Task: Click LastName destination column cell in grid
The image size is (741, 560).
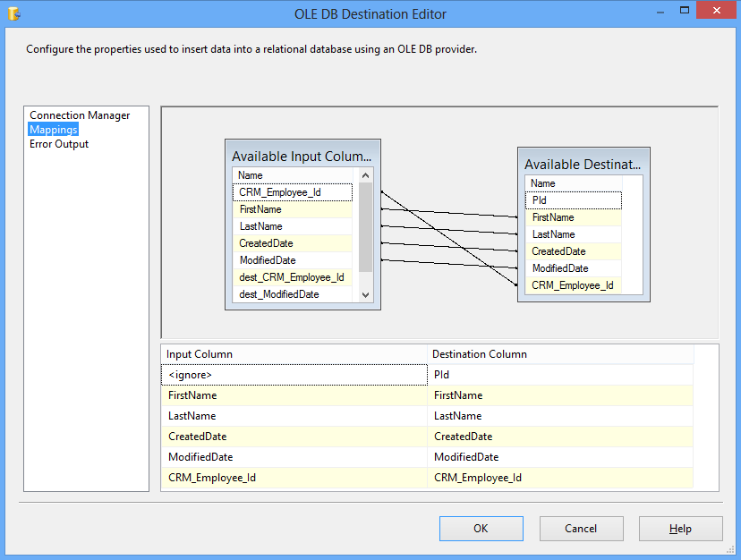Action: click(x=560, y=416)
